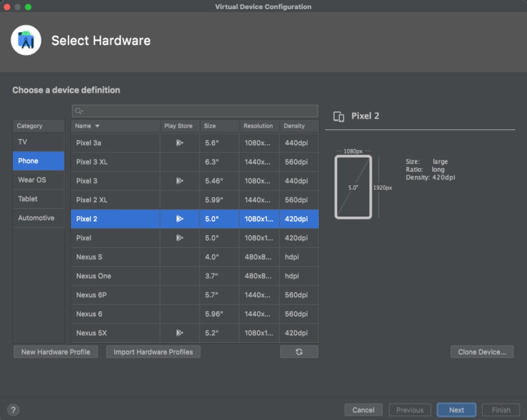Select the Nexus One device row

(x=195, y=276)
